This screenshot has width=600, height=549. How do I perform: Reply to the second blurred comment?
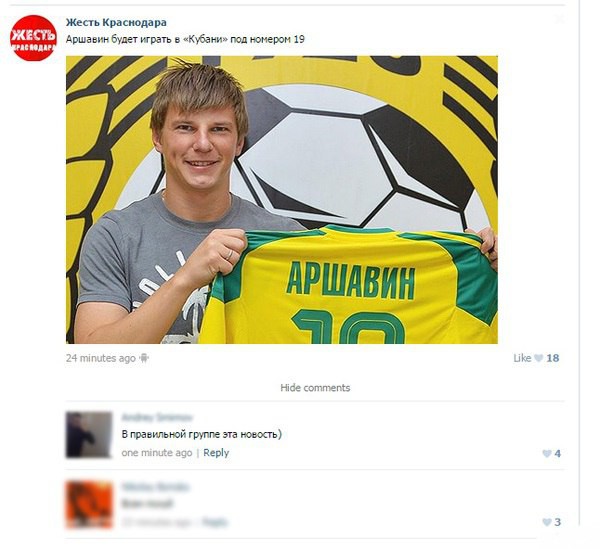pyautogui.click(x=215, y=522)
